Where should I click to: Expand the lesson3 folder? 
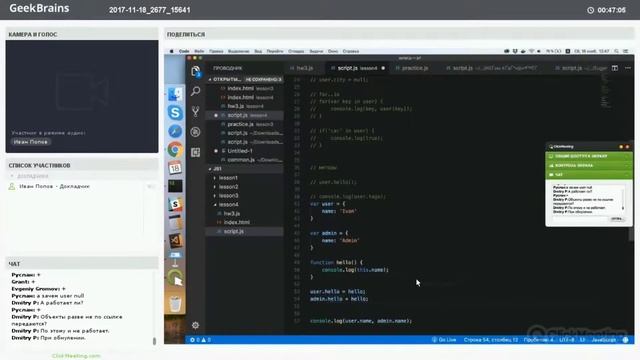click(215, 196)
